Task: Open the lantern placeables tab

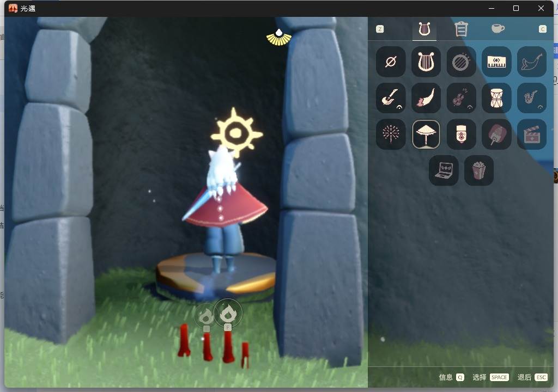Action: point(461,29)
